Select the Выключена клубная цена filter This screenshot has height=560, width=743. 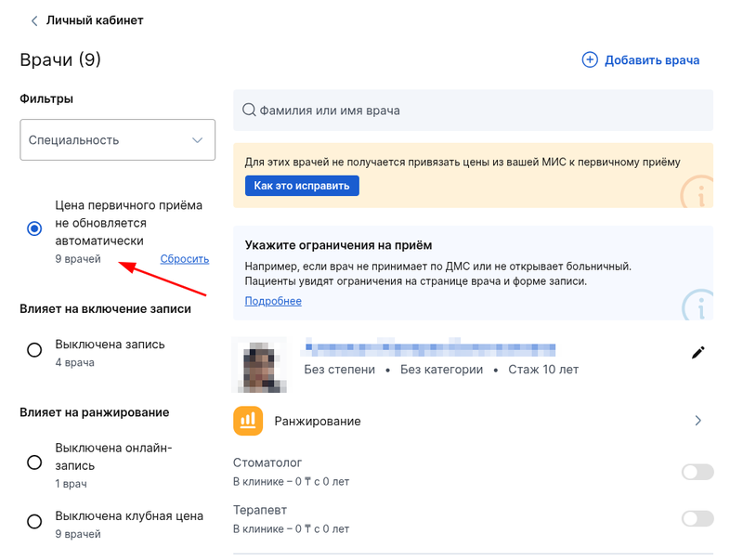pos(34,522)
